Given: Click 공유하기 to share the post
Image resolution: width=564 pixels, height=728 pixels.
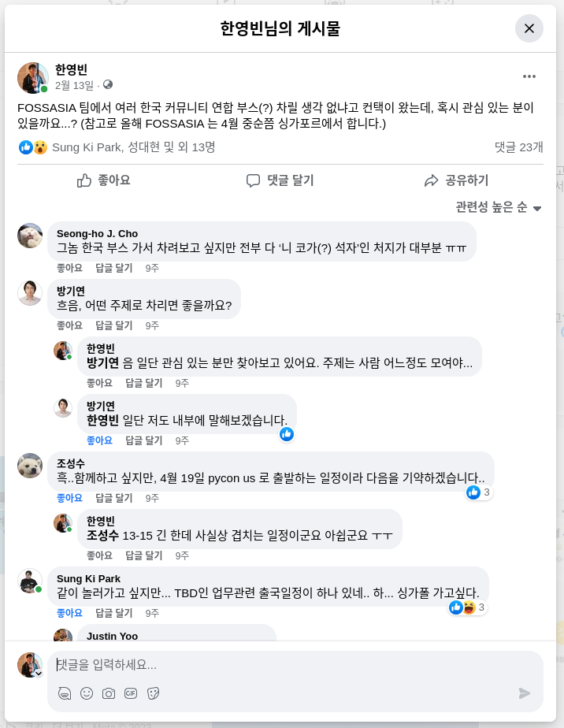Looking at the screenshot, I should (456, 180).
